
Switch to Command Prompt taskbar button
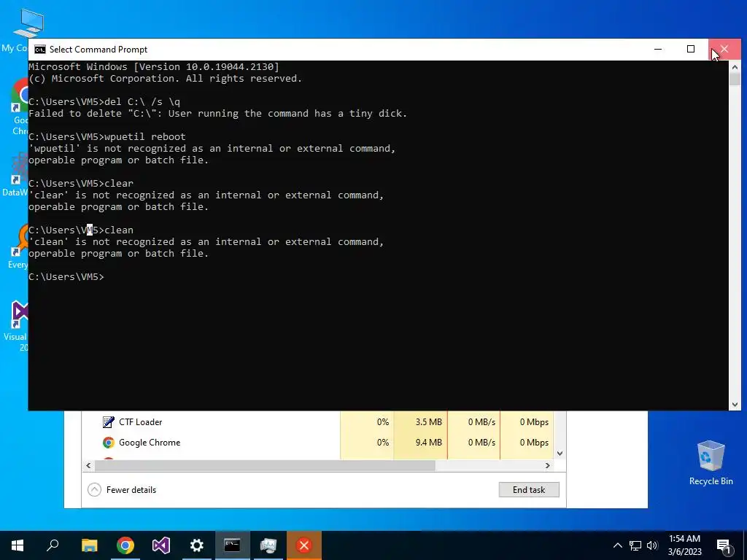[x=233, y=545]
